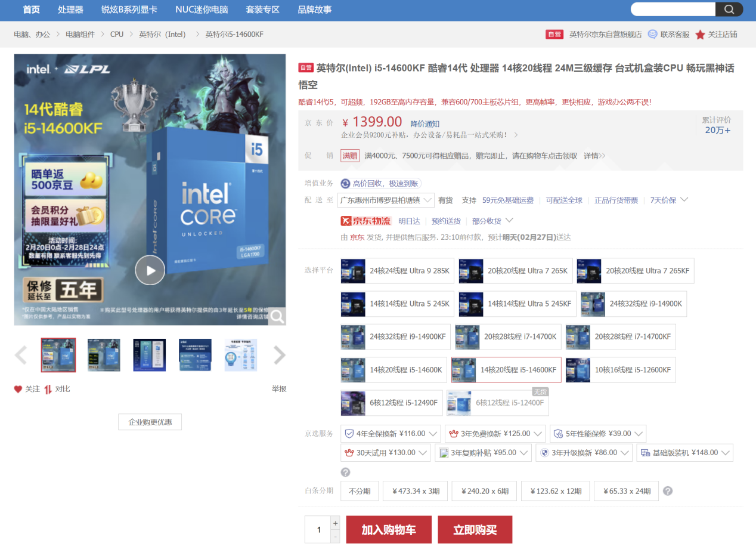Increase quantity with the plus button

[335, 523]
